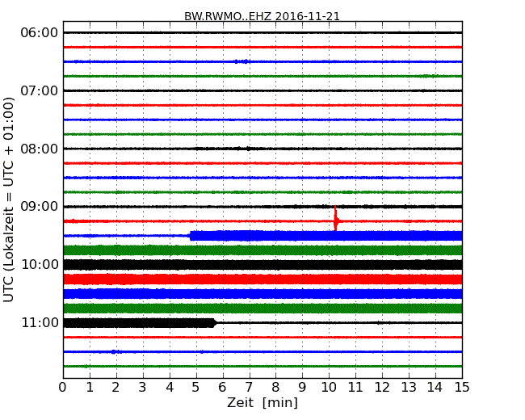
Task: Click the small blue blip on the 11:30 trace
Action: [115, 351]
